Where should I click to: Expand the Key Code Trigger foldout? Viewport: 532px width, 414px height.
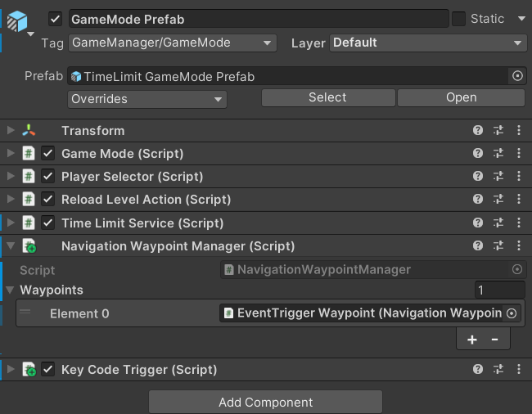click(11, 369)
